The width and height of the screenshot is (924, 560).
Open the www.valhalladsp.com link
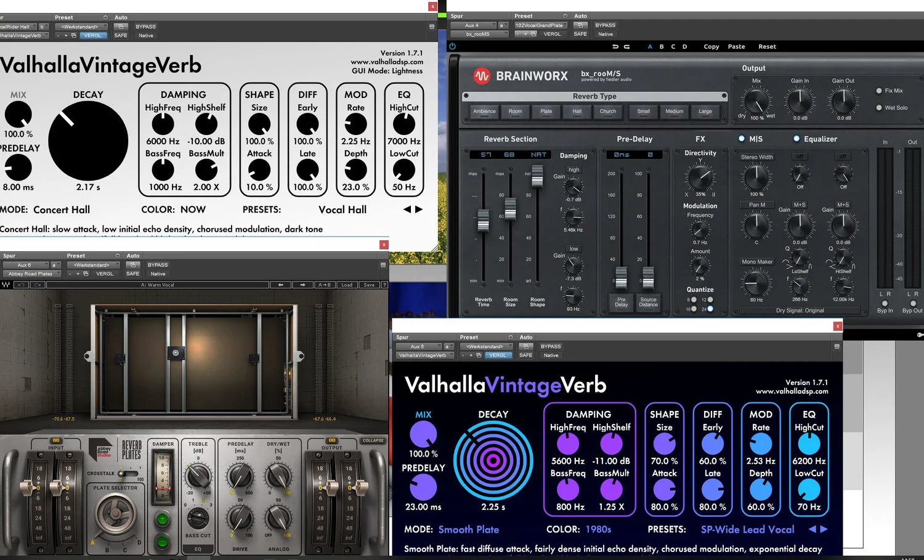387,62
